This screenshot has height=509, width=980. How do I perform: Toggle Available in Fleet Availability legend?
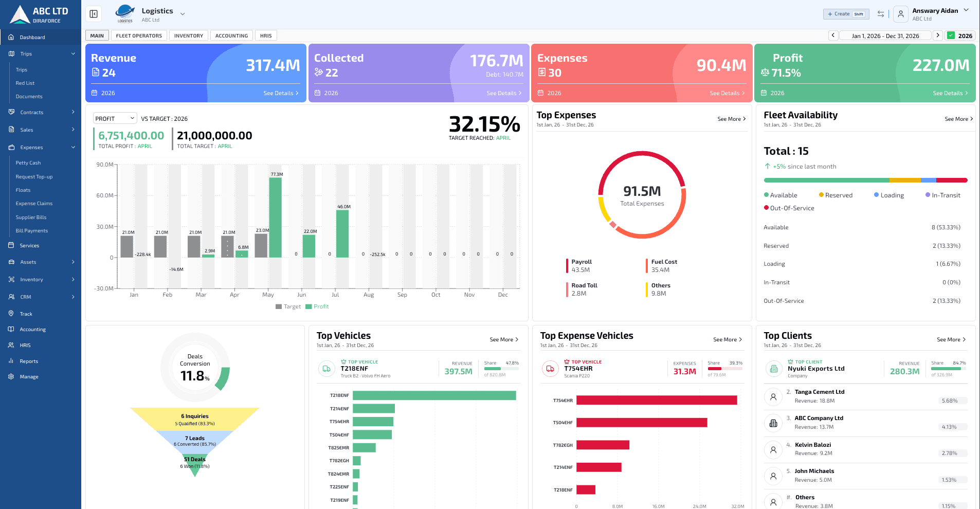(781, 195)
